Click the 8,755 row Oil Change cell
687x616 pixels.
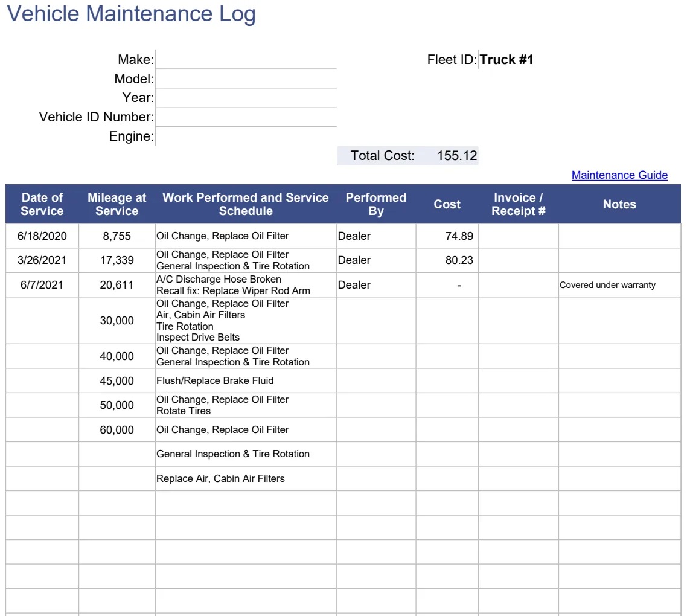click(x=246, y=236)
